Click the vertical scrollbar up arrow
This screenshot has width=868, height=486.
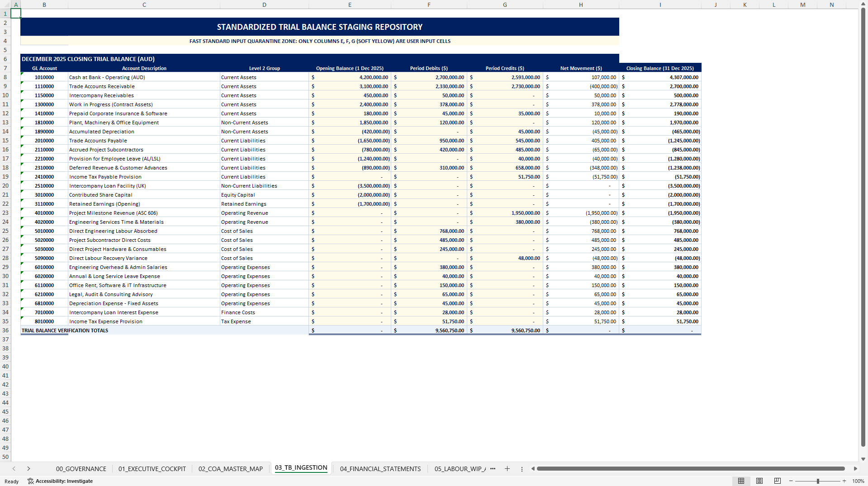863,3
